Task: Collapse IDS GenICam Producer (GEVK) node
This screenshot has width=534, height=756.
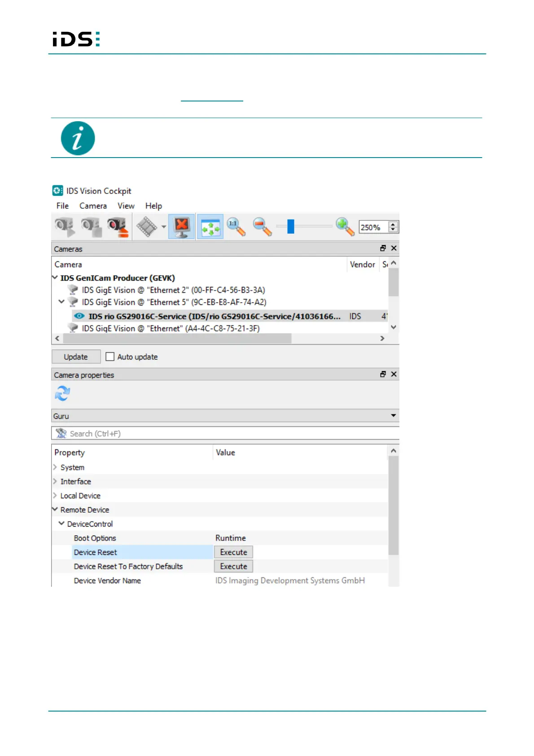Action: coord(55,277)
